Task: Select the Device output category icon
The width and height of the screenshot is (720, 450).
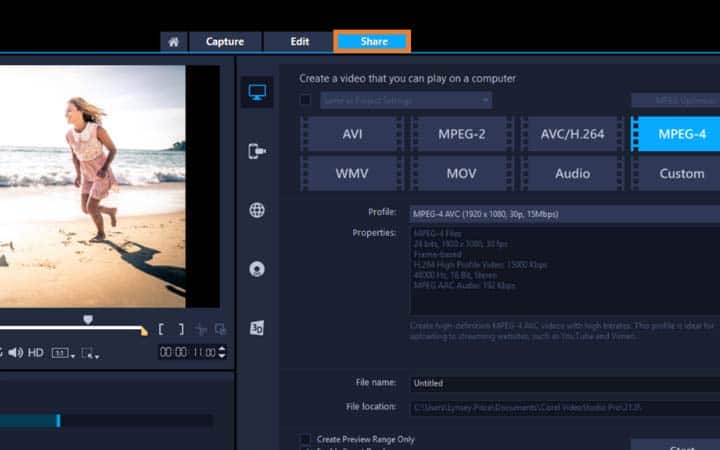Action: pos(257,151)
